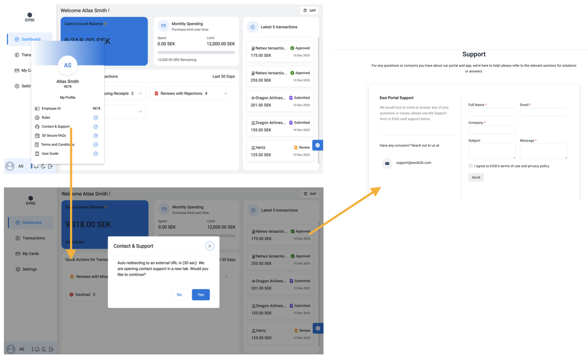The width and height of the screenshot is (588, 364).
Task: Click the book icon beside User Guide
Action: 37,154
